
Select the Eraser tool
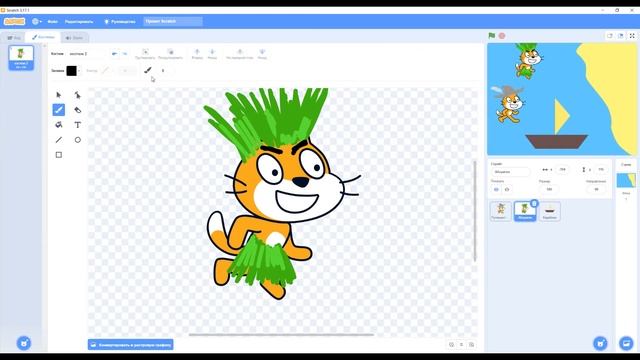click(78, 110)
